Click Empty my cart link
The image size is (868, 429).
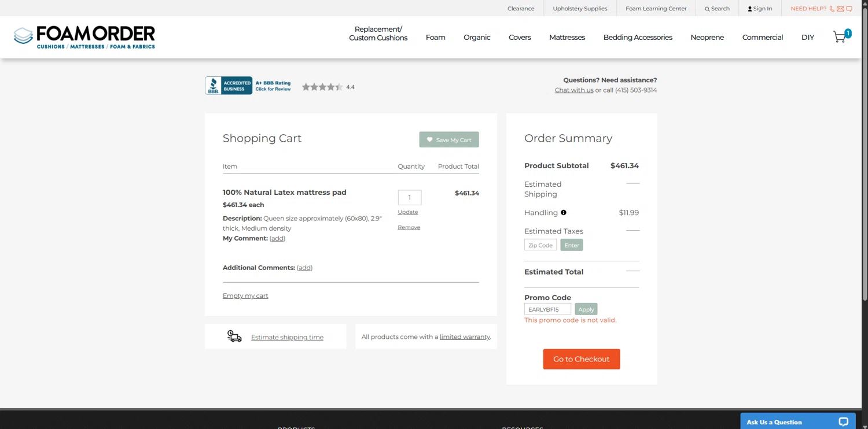245,296
